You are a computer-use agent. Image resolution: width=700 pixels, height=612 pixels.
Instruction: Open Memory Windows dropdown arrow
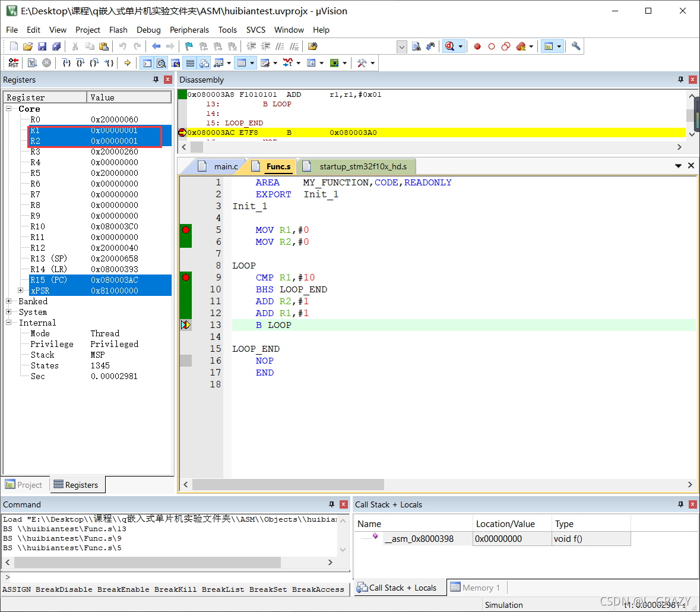(252, 63)
